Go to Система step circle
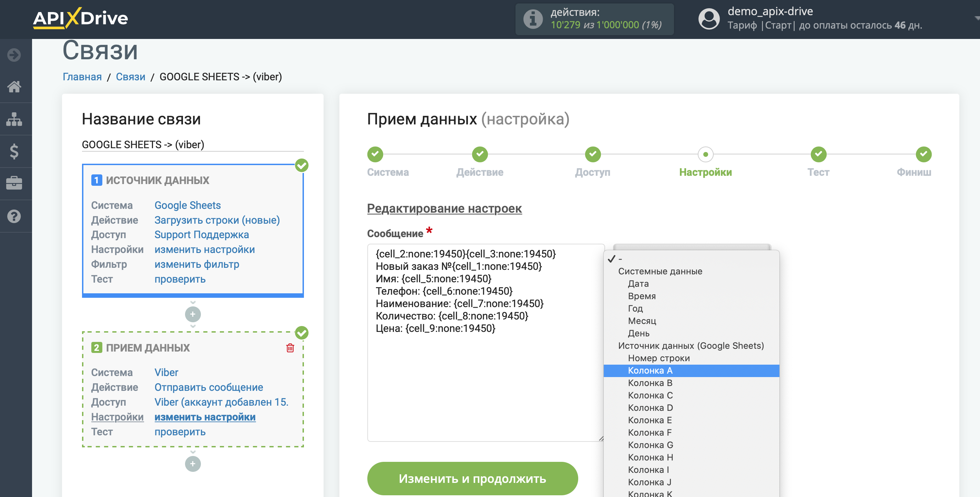 pyautogui.click(x=375, y=154)
